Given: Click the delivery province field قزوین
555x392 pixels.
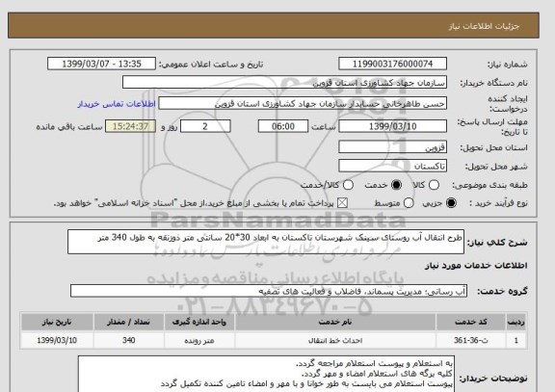Looking at the screenshot, I should [x=392, y=147].
